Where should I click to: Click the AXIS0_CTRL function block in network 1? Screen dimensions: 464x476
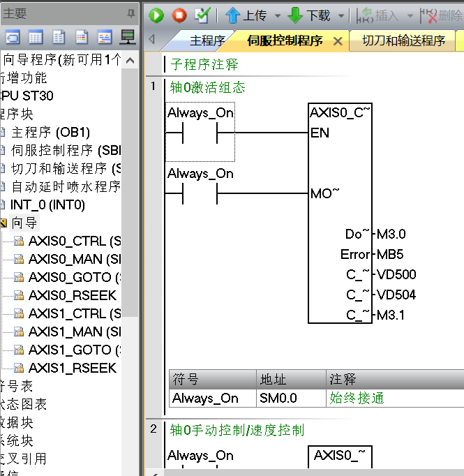tap(340, 209)
